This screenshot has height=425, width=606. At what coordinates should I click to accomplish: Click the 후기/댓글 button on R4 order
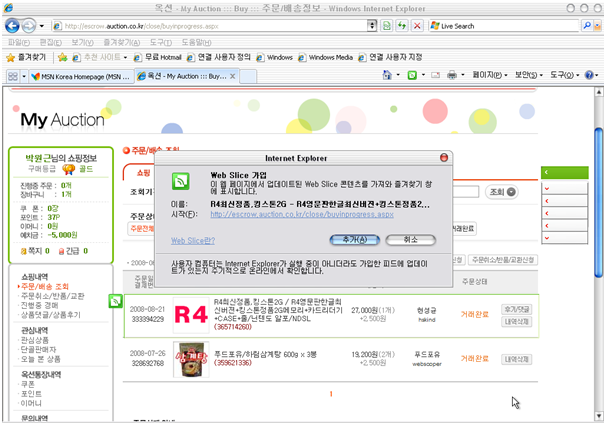(x=517, y=309)
